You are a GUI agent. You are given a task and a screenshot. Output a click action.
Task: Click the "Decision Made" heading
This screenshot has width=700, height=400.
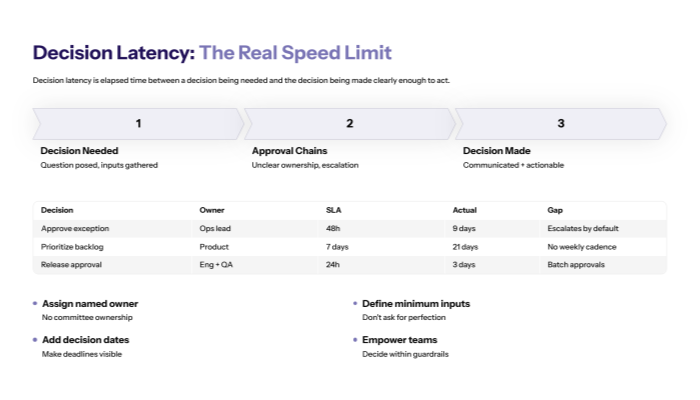tap(497, 151)
